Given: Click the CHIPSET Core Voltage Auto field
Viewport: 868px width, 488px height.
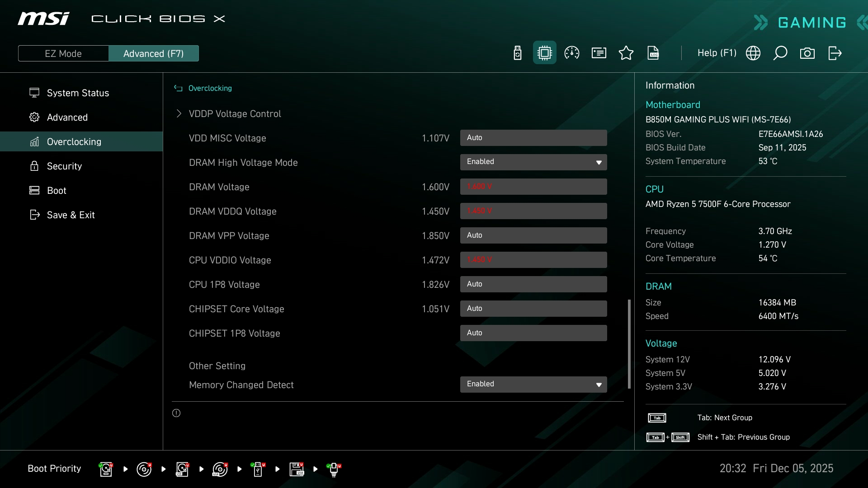Looking at the screenshot, I should coord(533,309).
